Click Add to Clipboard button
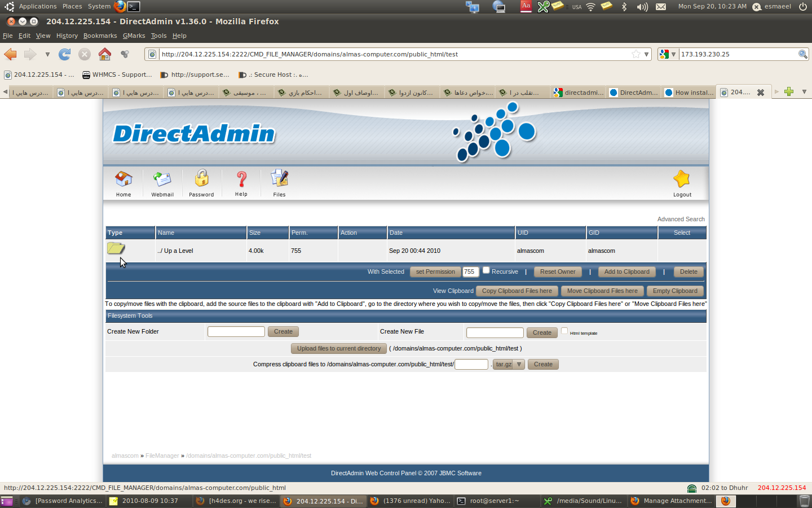812x508 pixels. [x=627, y=272]
